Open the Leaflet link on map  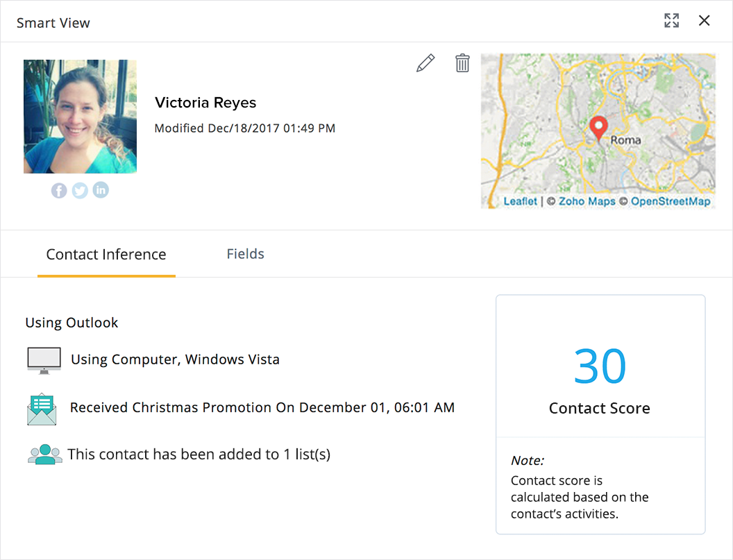520,201
